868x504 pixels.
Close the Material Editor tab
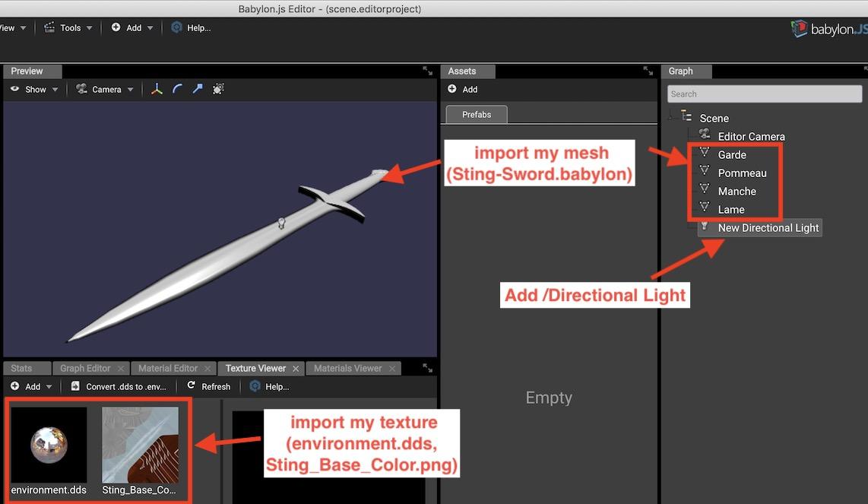point(207,368)
